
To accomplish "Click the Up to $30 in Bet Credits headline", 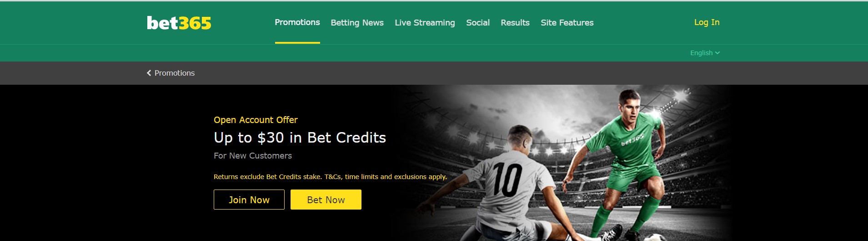I will click(x=300, y=138).
